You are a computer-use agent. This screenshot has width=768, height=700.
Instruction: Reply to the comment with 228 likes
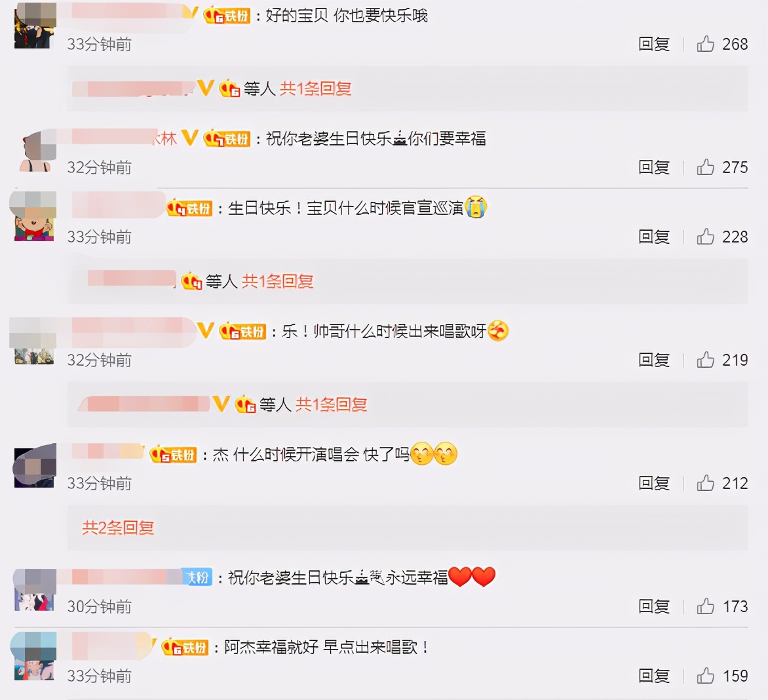654,237
